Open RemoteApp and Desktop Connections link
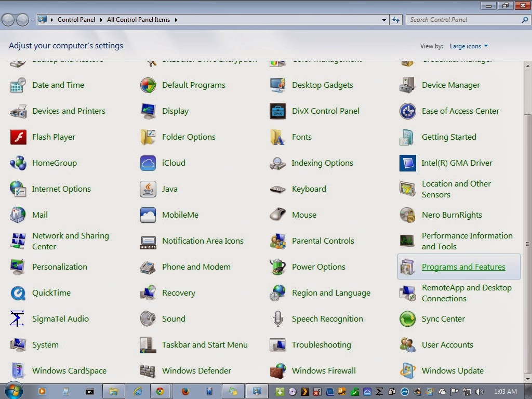 click(467, 293)
